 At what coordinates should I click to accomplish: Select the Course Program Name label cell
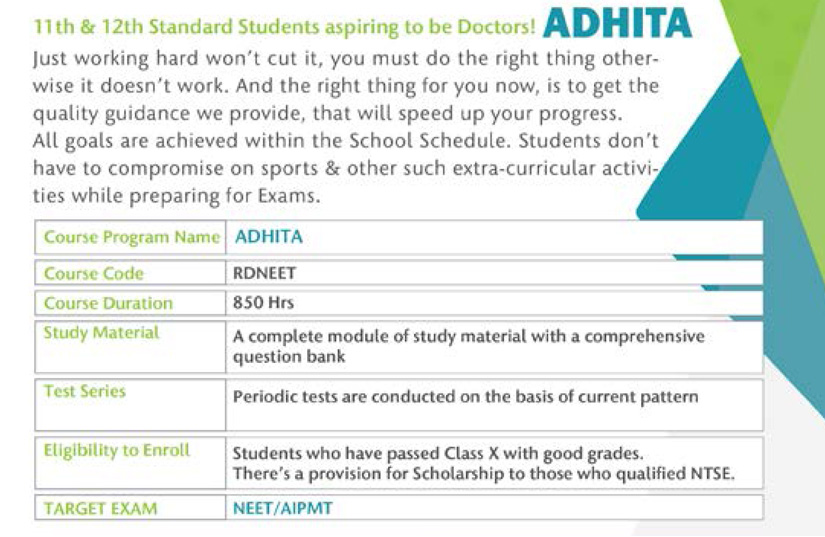click(131, 238)
